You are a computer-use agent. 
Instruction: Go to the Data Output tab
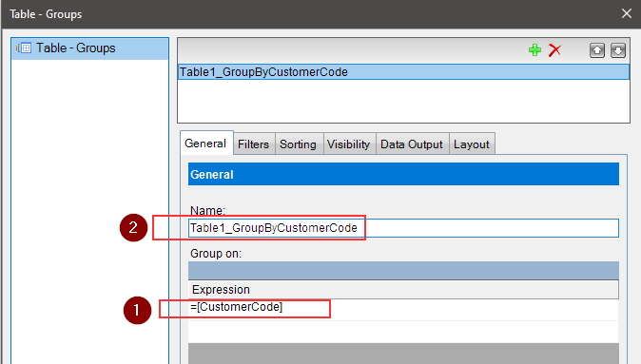pyautogui.click(x=412, y=144)
